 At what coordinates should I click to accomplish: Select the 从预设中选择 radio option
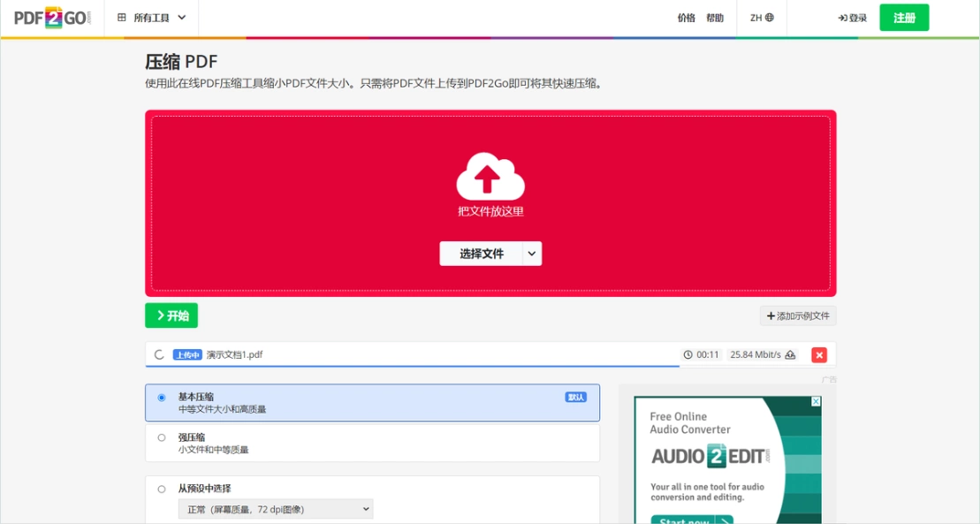pos(162,489)
